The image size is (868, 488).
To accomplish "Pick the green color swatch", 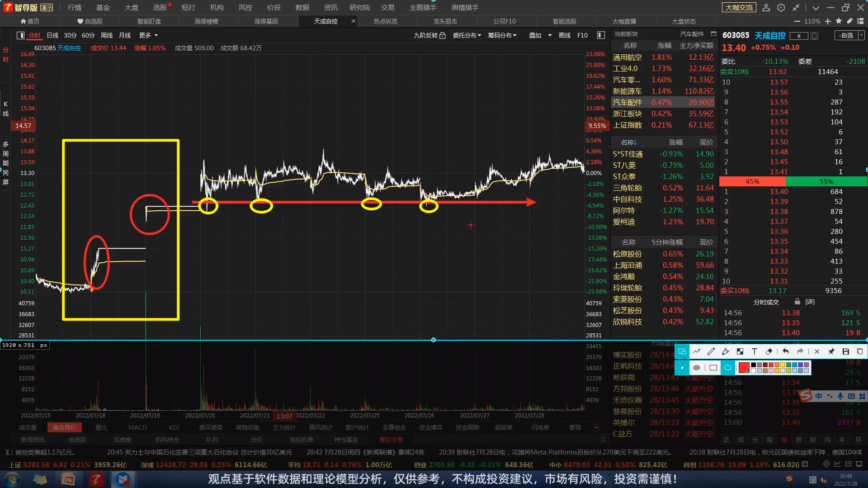I will [x=788, y=365].
